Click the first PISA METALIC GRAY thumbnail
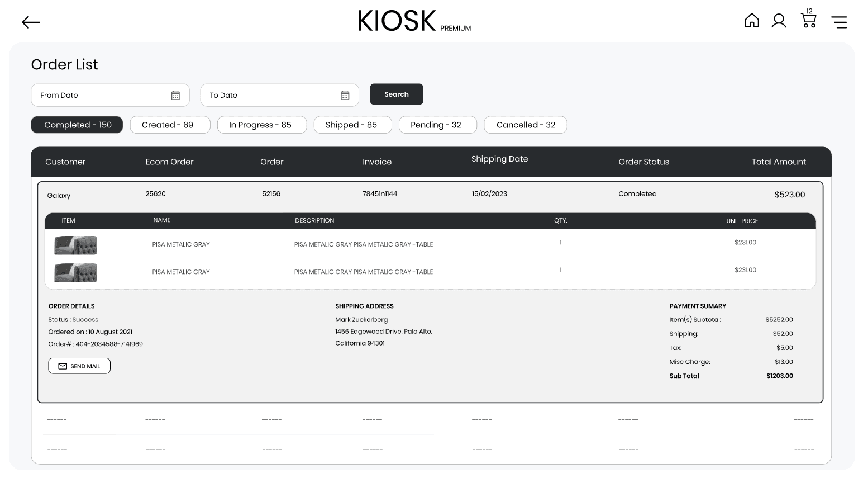868x487 pixels. [x=75, y=245]
